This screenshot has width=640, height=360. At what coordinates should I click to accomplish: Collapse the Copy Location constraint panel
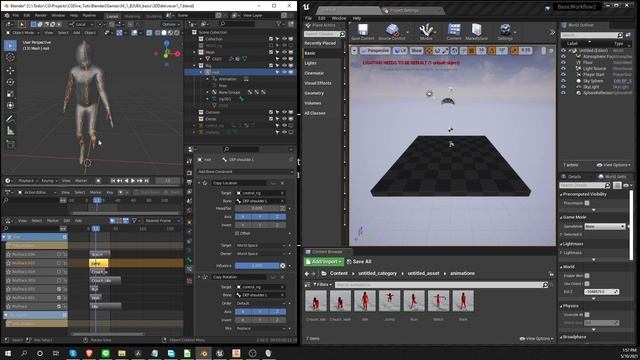[200, 183]
